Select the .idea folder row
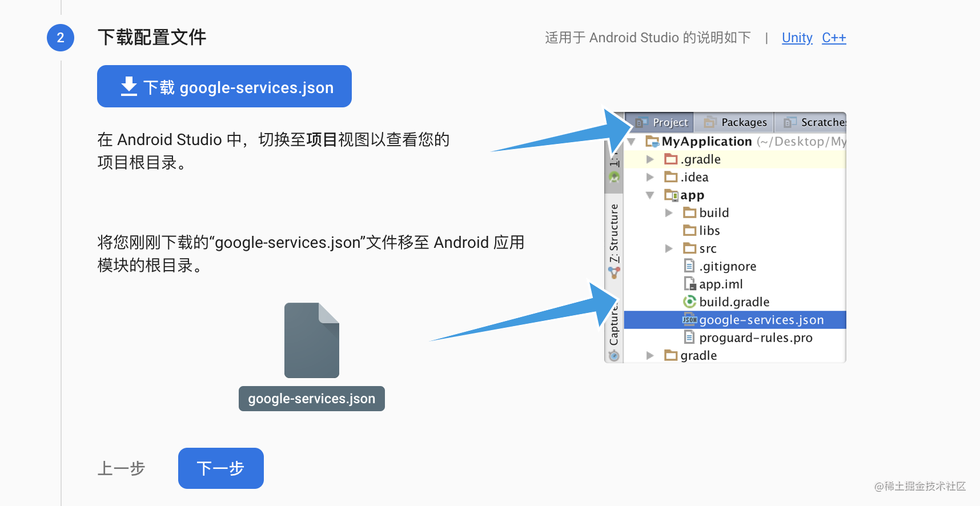This screenshot has height=506, width=980. pyautogui.click(x=735, y=177)
